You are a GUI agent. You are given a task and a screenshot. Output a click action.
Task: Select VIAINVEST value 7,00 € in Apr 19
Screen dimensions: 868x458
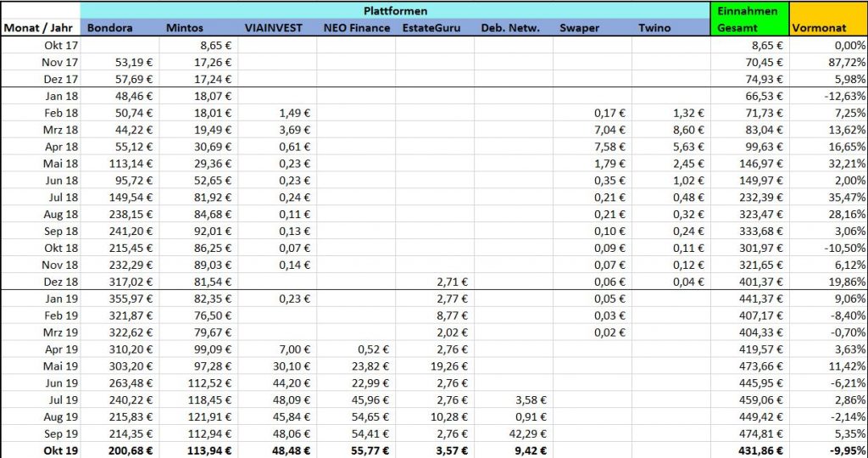pyautogui.click(x=277, y=349)
